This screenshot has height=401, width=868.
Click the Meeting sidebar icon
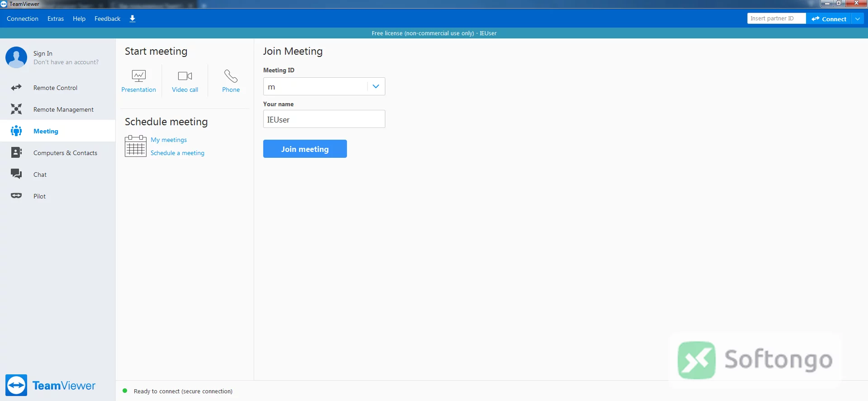tap(16, 131)
